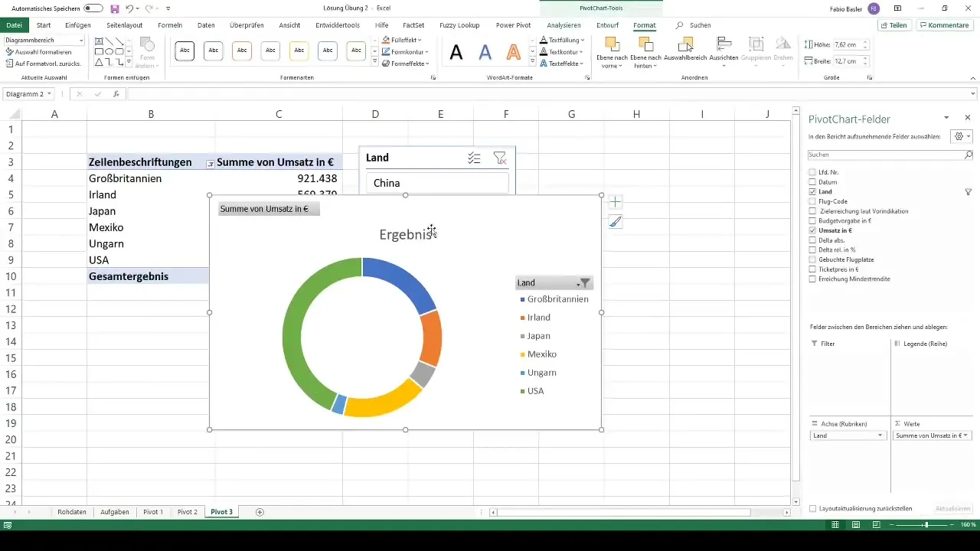The width and height of the screenshot is (980, 551).
Task: Open the Land dropdown in Achse area
Action: pos(879,435)
